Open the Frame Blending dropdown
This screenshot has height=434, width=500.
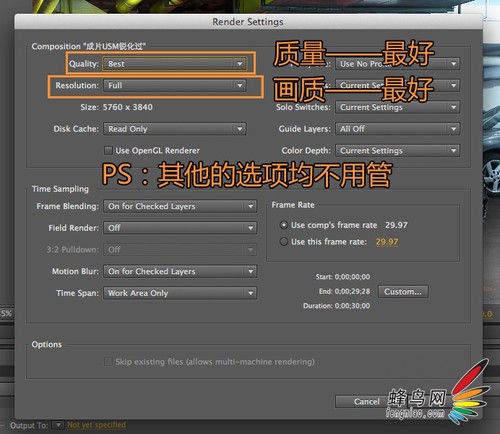(180, 206)
